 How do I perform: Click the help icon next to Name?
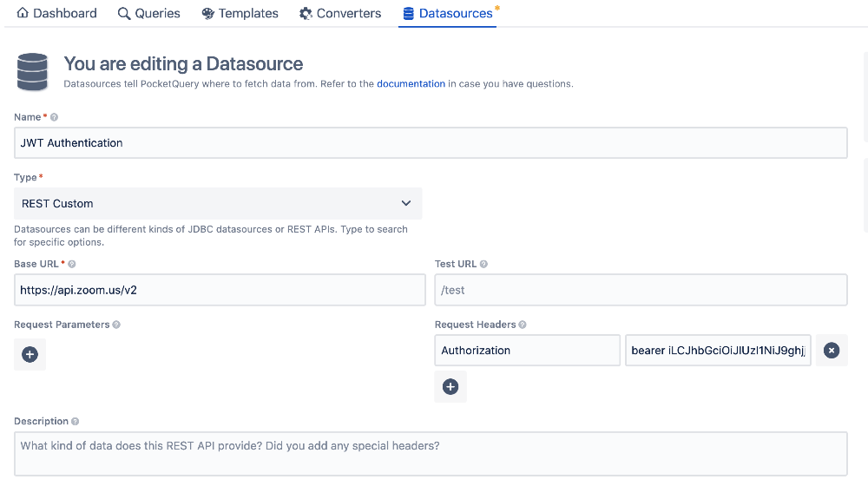(x=55, y=117)
